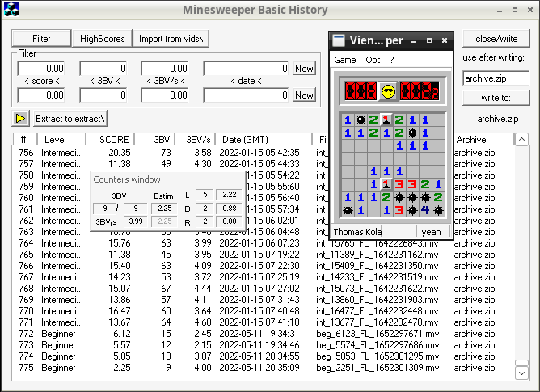Click file int_15409_FL_1642231350.rmv

click(x=378, y=266)
